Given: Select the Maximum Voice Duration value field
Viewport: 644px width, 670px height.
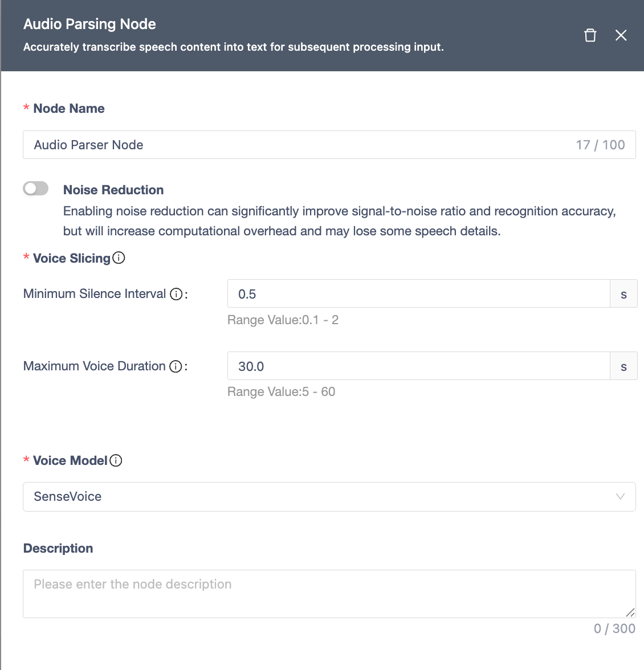Looking at the screenshot, I should 418,366.
